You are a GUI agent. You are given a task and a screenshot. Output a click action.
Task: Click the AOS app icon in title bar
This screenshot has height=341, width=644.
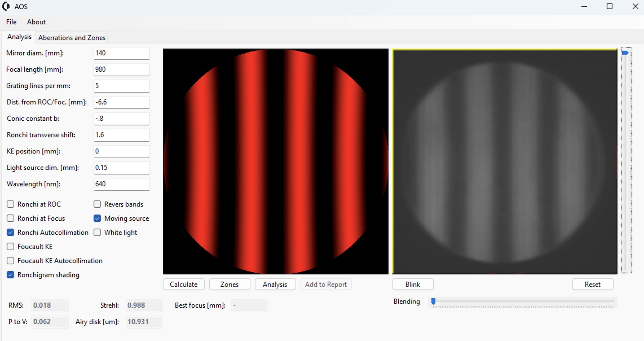point(6,6)
